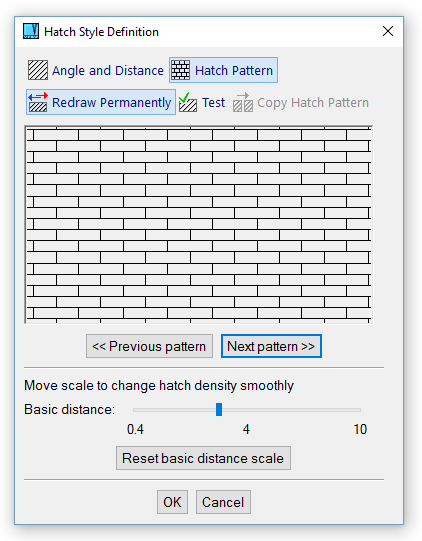Click the greyed Copy Hatch Pattern icon

pyautogui.click(x=243, y=102)
